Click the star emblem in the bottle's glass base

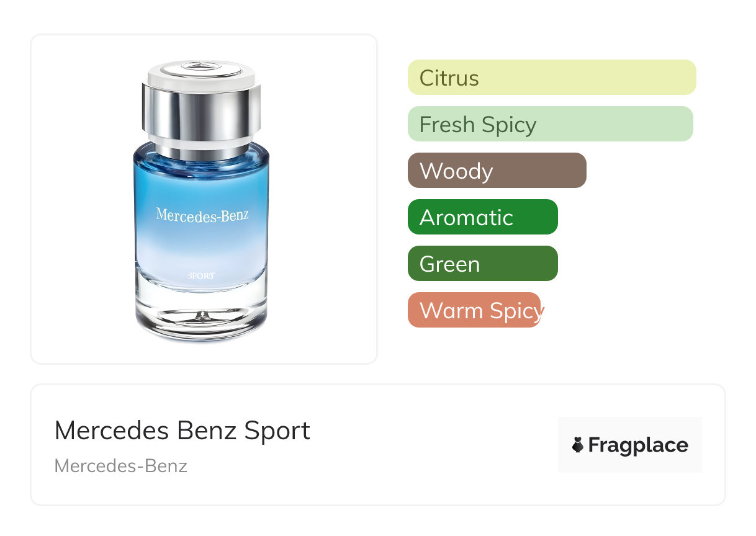tap(202, 317)
